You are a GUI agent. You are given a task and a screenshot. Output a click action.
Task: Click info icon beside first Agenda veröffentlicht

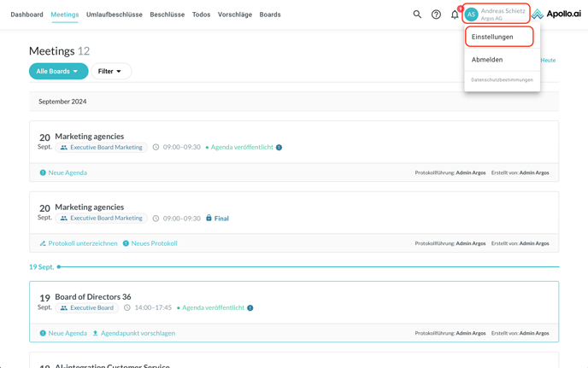click(279, 148)
